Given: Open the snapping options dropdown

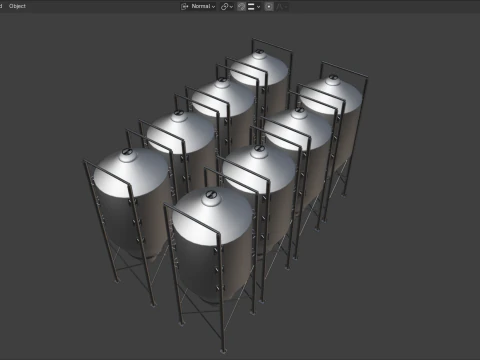Looking at the screenshot, I should 254,6.
